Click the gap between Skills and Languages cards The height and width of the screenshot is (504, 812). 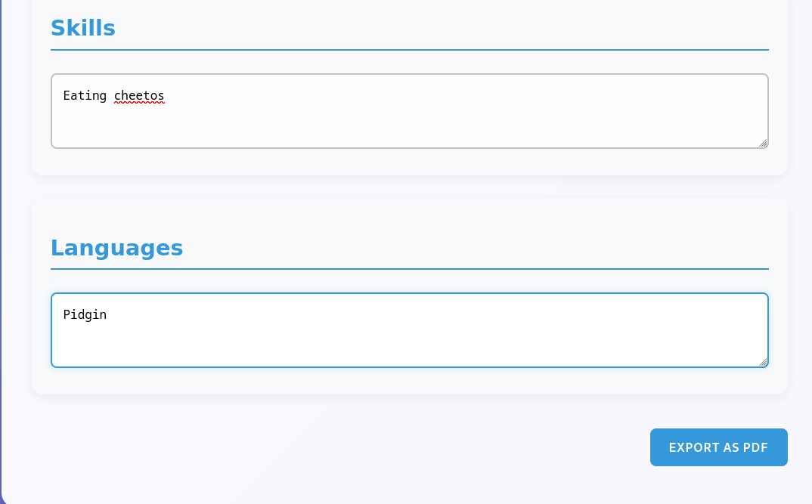tap(409, 187)
